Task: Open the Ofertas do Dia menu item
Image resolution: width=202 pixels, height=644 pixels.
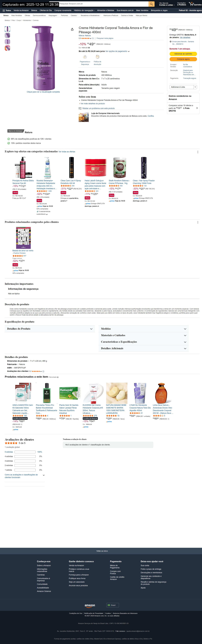Action: coord(46,11)
